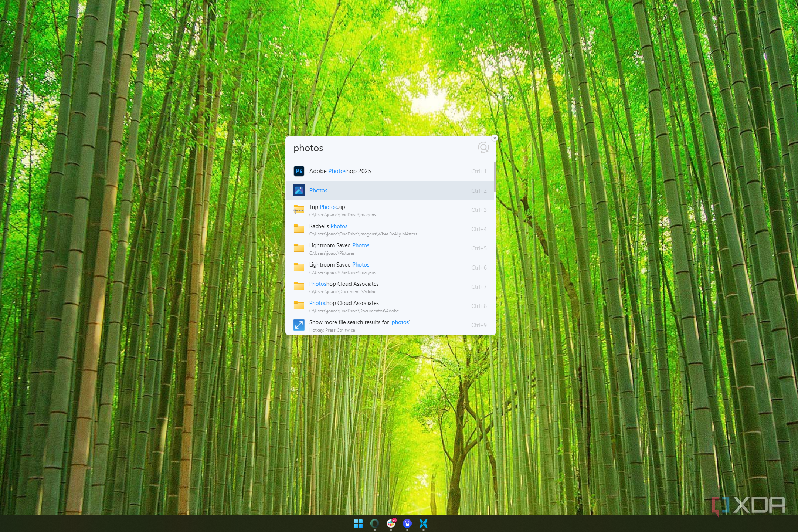
Task: Click the Adobe Photoshop 2025 app icon
Action: (x=299, y=171)
